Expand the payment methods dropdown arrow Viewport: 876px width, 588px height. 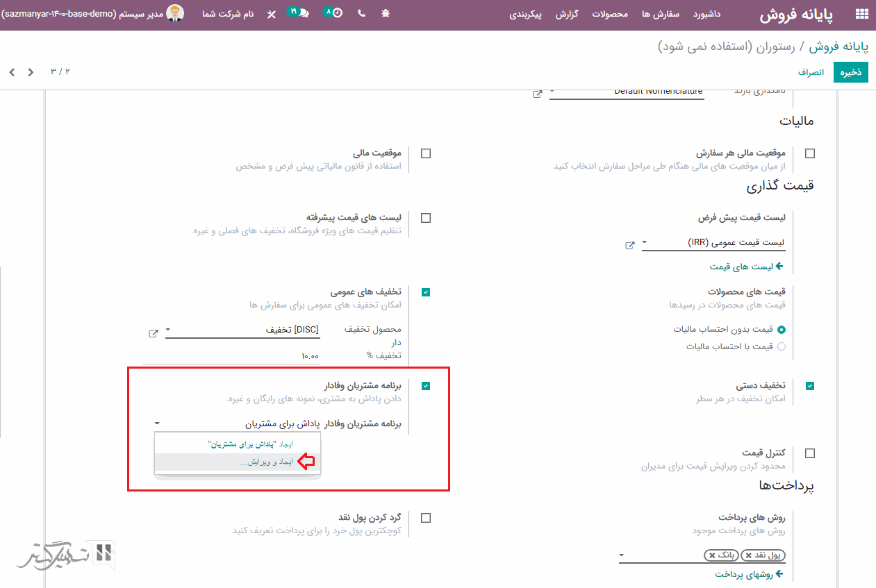pos(622,555)
